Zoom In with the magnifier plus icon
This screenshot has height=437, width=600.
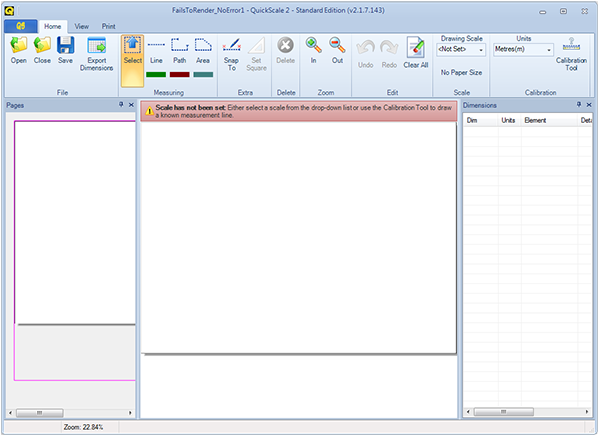[x=313, y=50]
